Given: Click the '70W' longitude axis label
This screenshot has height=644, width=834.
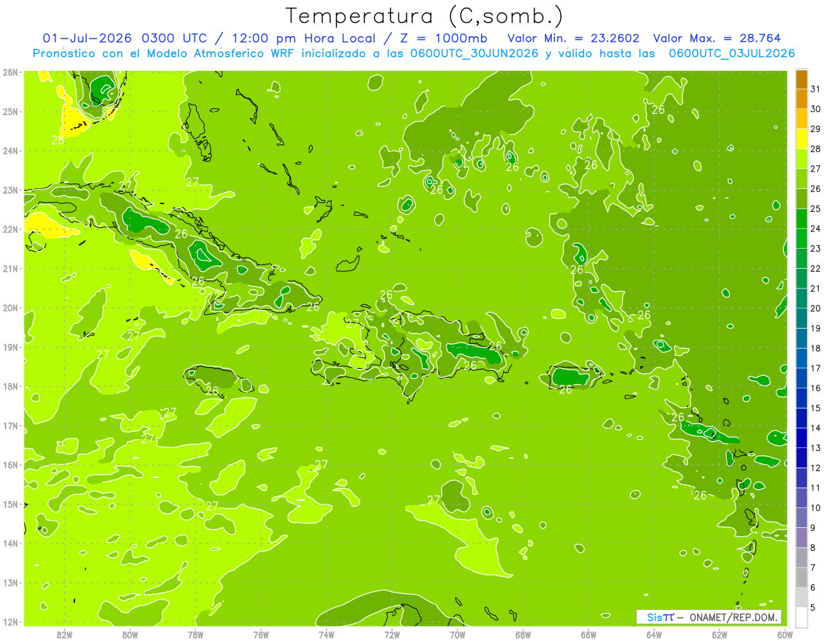Looking at the screenshot, I should coord(457,634).
